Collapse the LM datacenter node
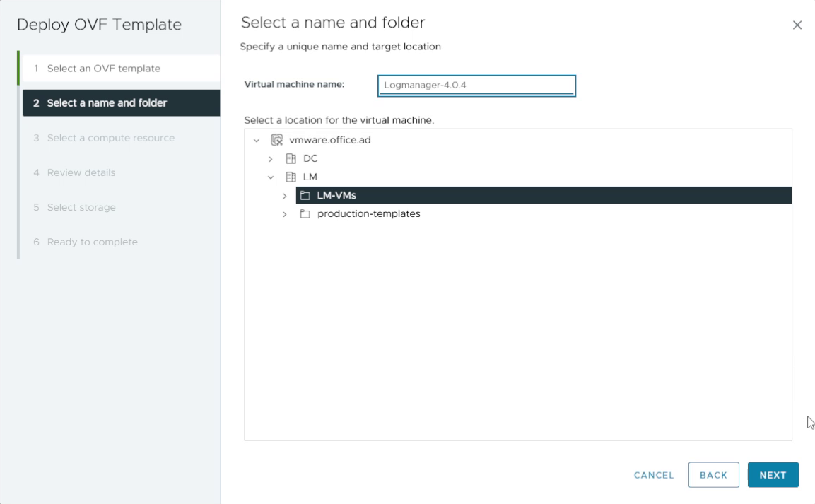The image size is (815, 504). point(271,177)
